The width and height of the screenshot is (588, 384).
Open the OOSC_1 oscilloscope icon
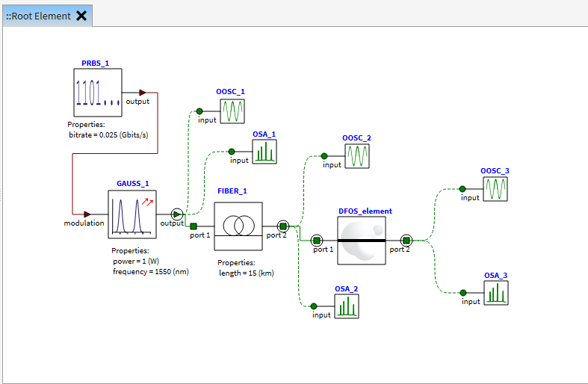pos(232,111)
